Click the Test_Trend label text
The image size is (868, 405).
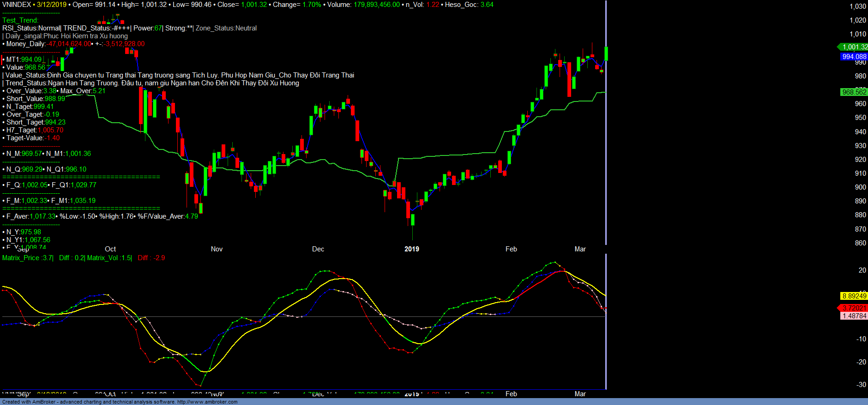20,20
